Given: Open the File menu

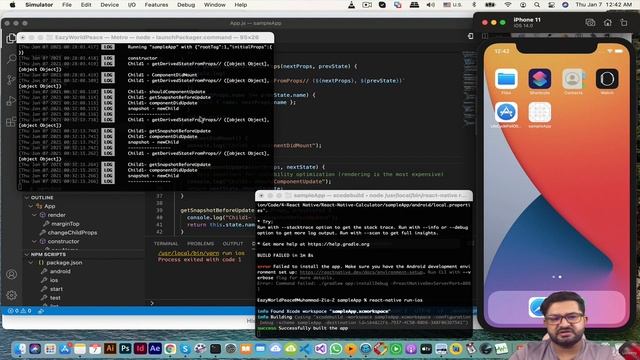Looking at the screenshot, I should (67, 5).
